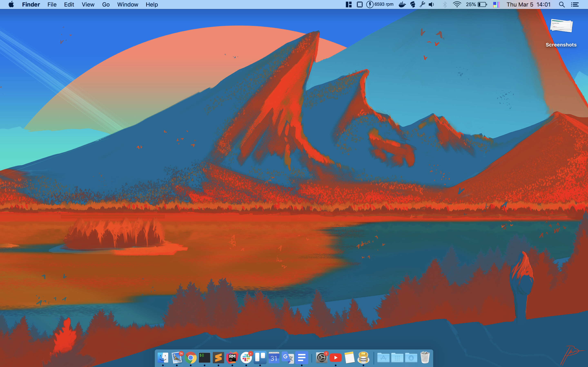The image size is (588, 367).
Task: Click the Docker whale menu bar icon
Action: [402, 5]
